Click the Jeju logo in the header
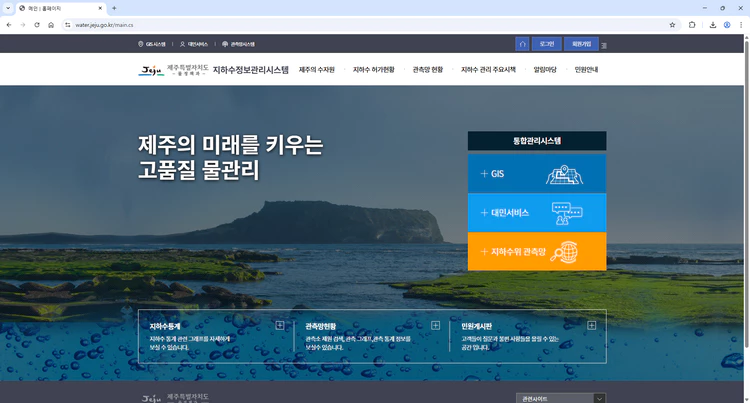Image resolution: width=750 pixels, height=403 pixels. coord(150,70)
